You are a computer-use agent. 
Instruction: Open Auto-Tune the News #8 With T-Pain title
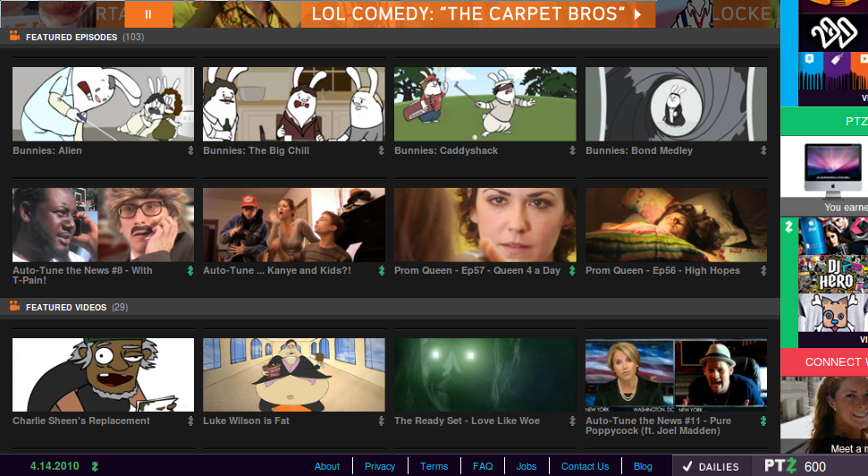(82, 276)
